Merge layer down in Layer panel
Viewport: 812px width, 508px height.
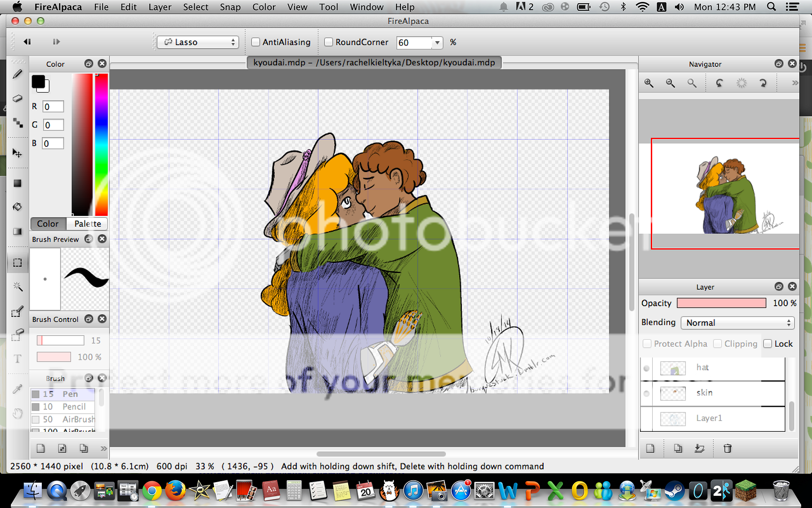(x=700, y=449)
